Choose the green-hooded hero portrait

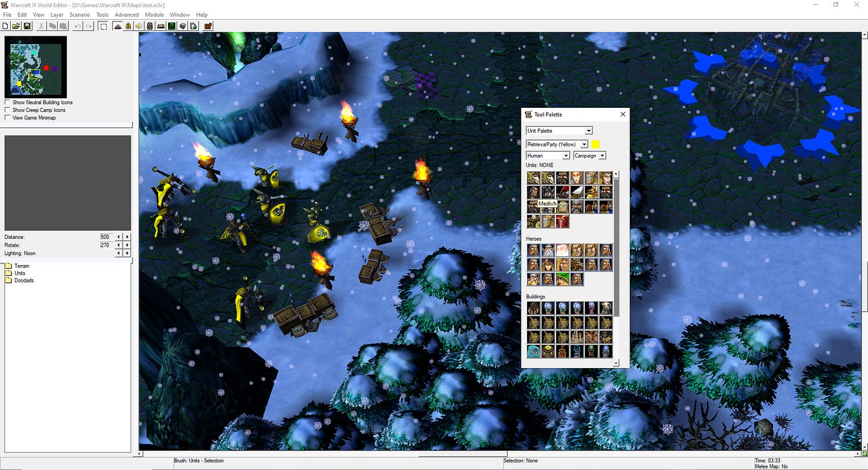click(562, 279)
